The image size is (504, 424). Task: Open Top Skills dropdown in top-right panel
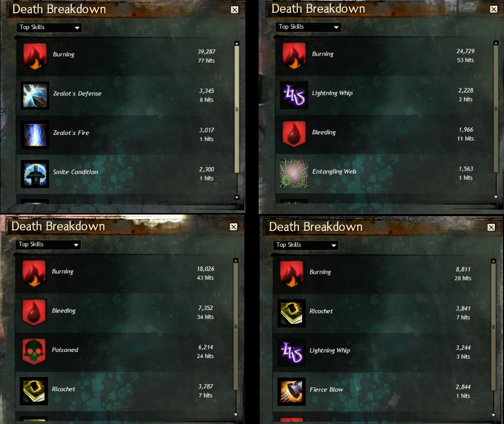pyautogui.click(x=308, y=27)
